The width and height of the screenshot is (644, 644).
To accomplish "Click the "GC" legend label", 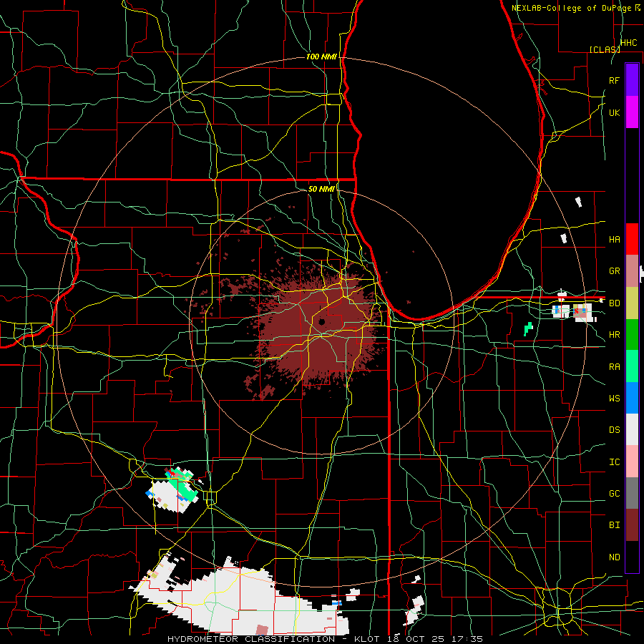I will (x=615, y=493).
